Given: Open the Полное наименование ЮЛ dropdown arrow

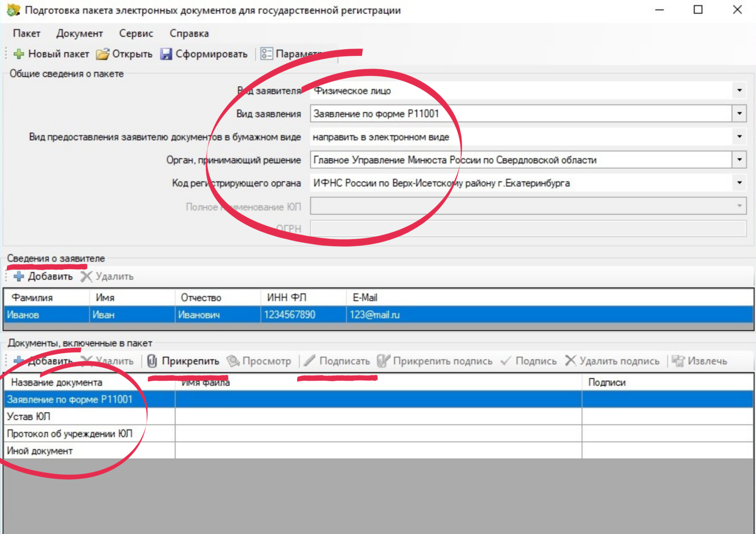Looking at the screenshot, I should coord(739,206).
